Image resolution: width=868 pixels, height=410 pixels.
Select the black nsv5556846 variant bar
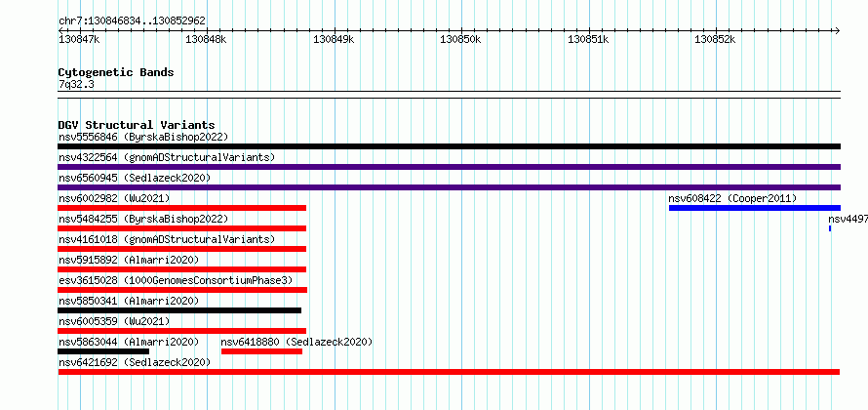tap(449, 146)
